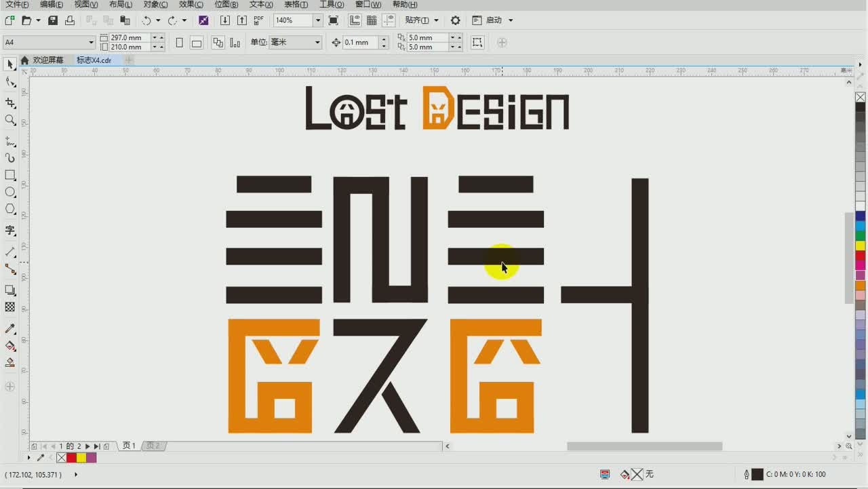
Task: Click Publish to PDF icon
Action: (258, 20)
